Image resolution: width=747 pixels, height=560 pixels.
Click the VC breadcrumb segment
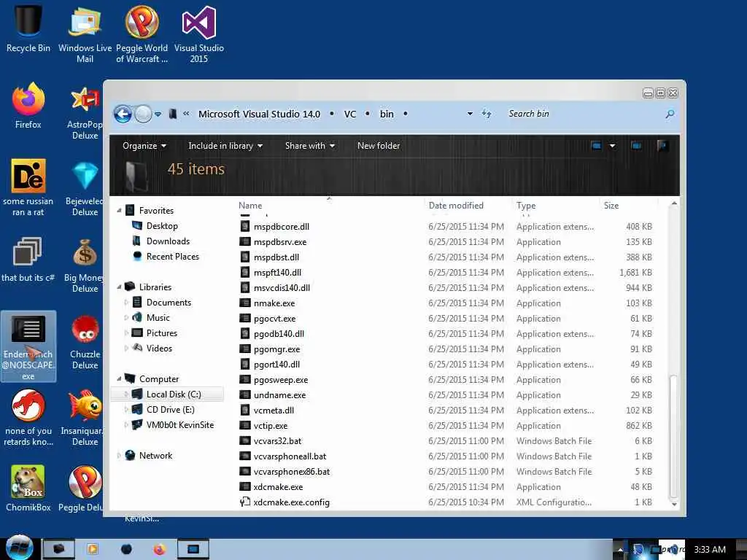(350, 114)
